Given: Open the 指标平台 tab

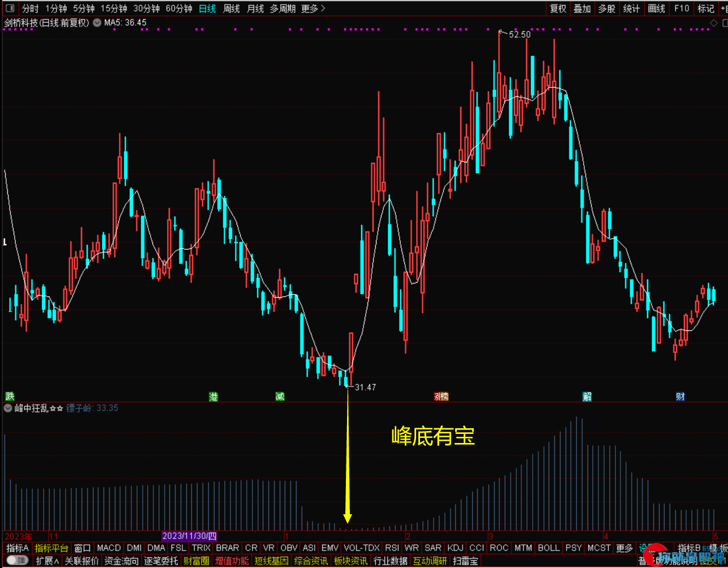Looking at the screenshot, I should tap(52, 548).
